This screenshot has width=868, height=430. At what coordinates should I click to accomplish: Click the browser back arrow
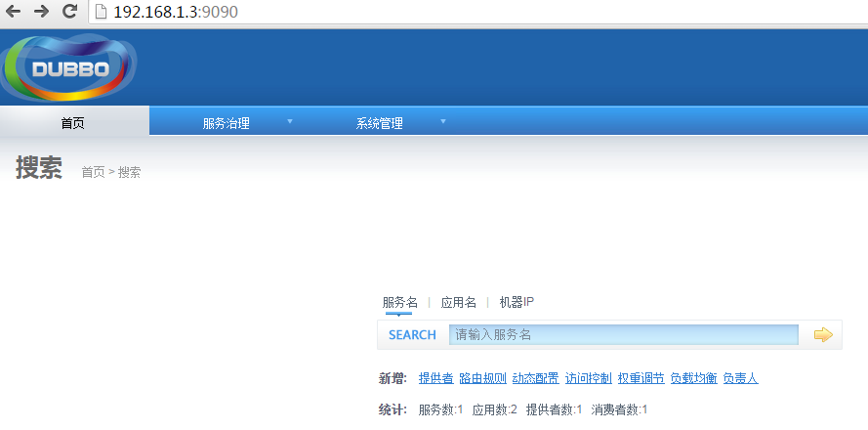click(13, 11)
